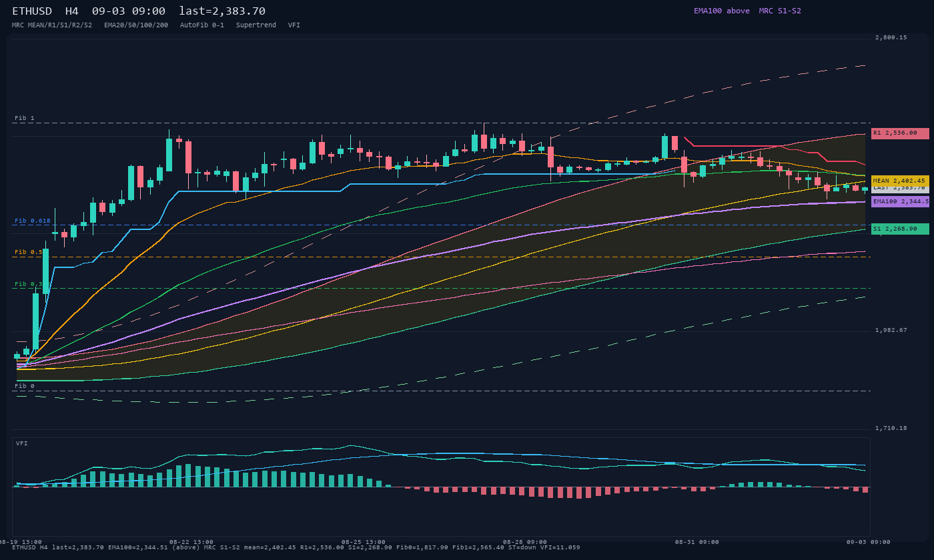Click the "Fib 1" level label
Screen dimensions: 934x560
click(25, 118)
